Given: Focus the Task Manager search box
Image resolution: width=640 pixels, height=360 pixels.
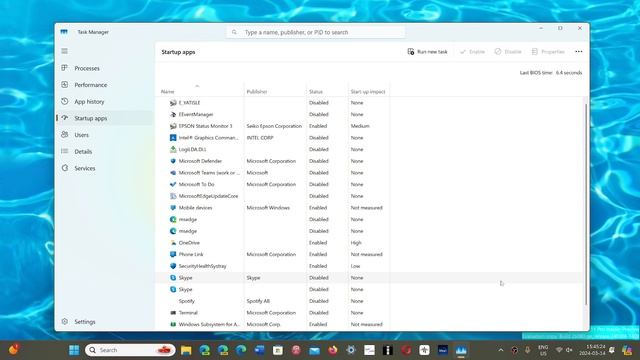Looking at the screenshot, I should point(316,32).
